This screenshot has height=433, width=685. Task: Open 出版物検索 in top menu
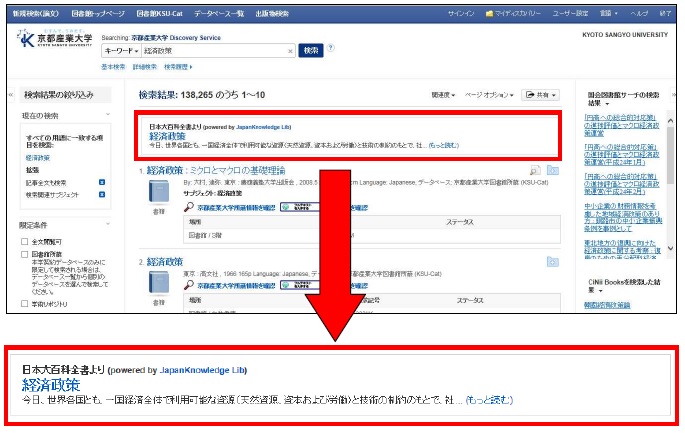point(272,14)
